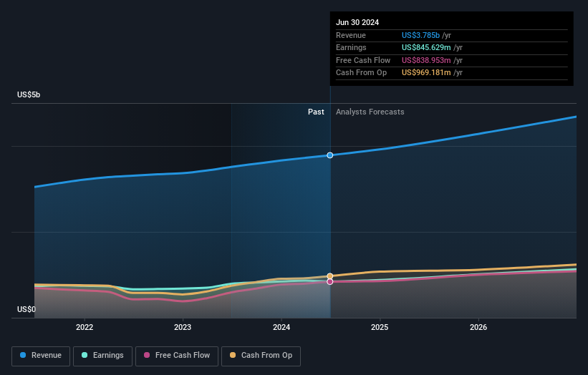The image size is (588, 375).
Task: Click the US$838.953m free cash flow value
Action: (426, 60)
